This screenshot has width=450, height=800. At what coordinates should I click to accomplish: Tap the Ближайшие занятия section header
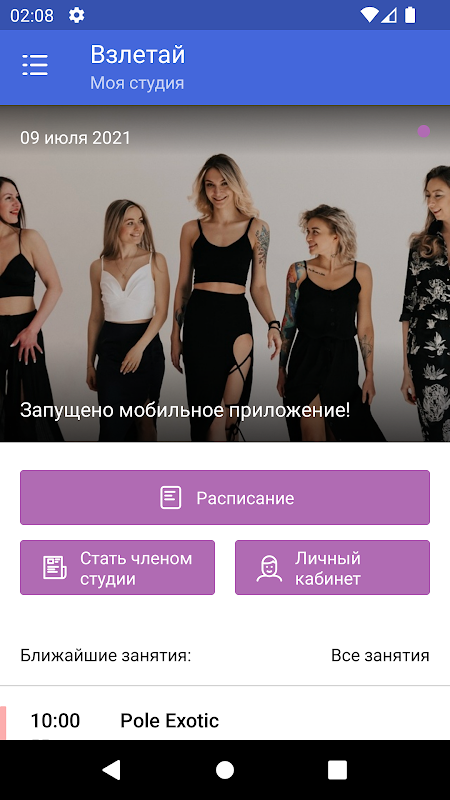(106, 656)
